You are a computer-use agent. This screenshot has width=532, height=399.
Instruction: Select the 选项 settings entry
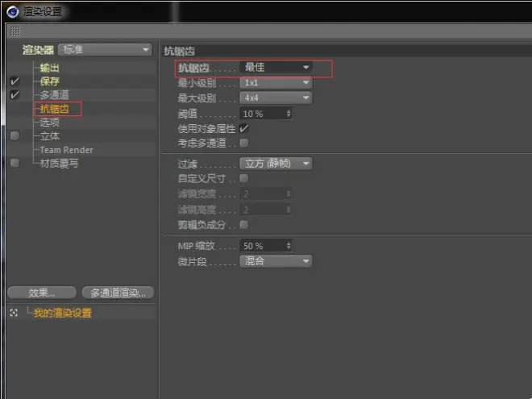pos(49,123)
